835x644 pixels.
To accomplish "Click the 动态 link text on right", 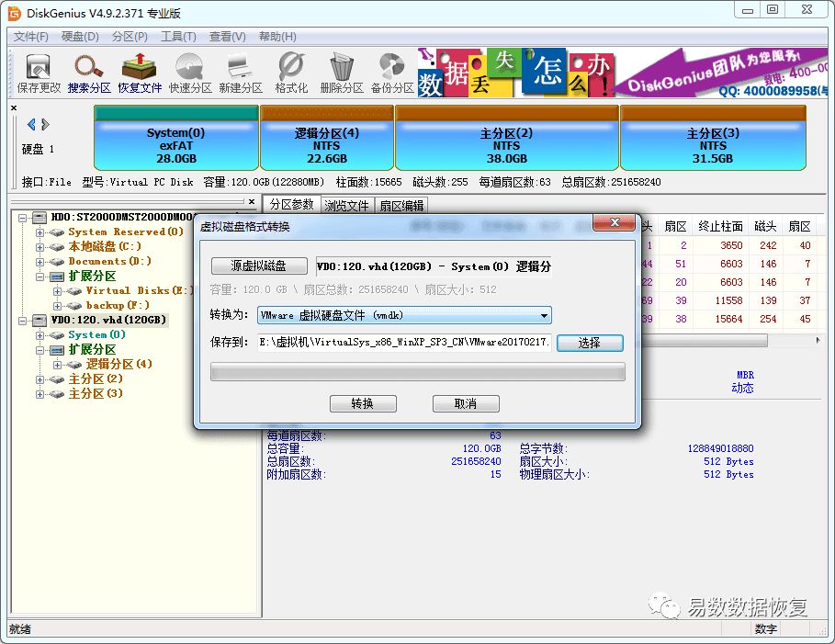I will click(742, 388).
